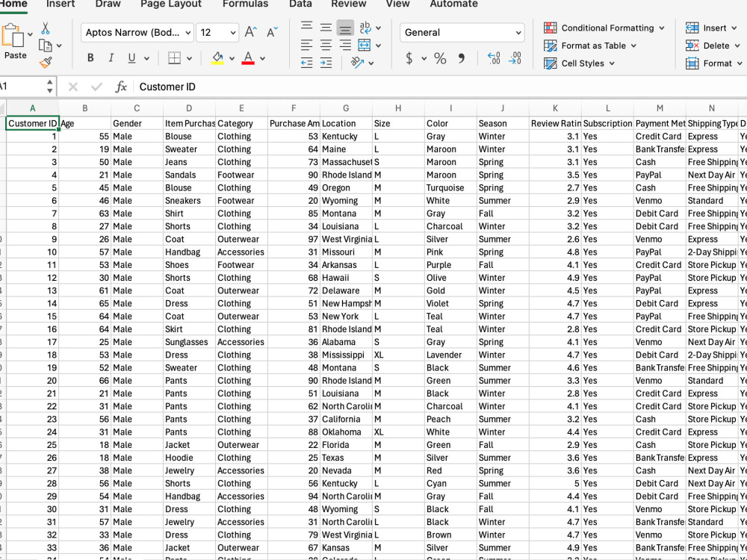Open the Page Layout tab
747x560 pixels.
[x=171, y=4]
